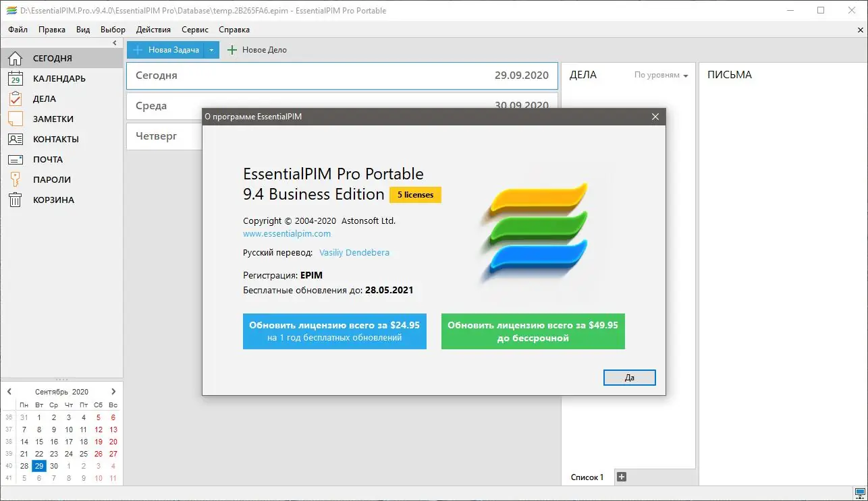Image resolution: width=868 pixels, height=501 pixels.
Task: Open the Новая Задача dropdown arrow
Action: tap(211, 50)
